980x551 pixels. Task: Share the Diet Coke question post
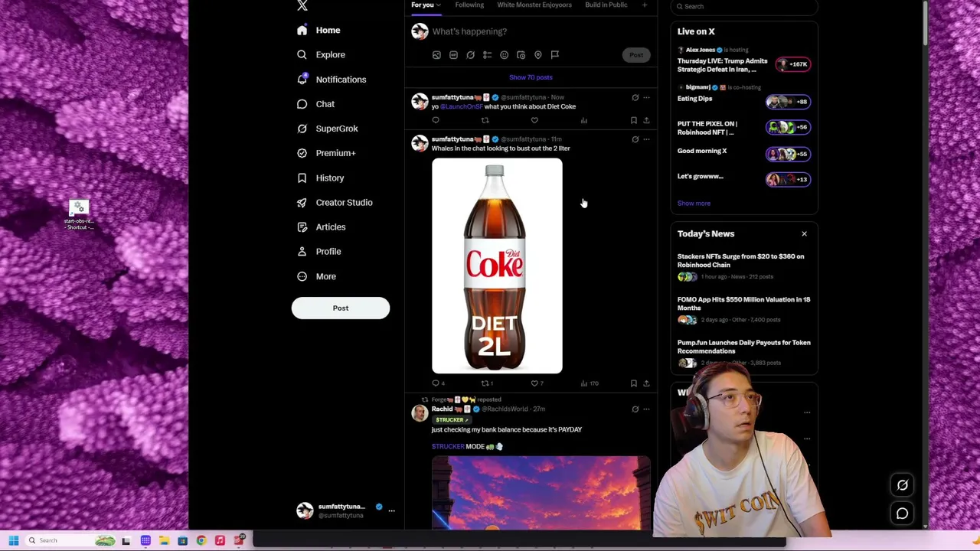pyautogui.click(x=646, y=120)
